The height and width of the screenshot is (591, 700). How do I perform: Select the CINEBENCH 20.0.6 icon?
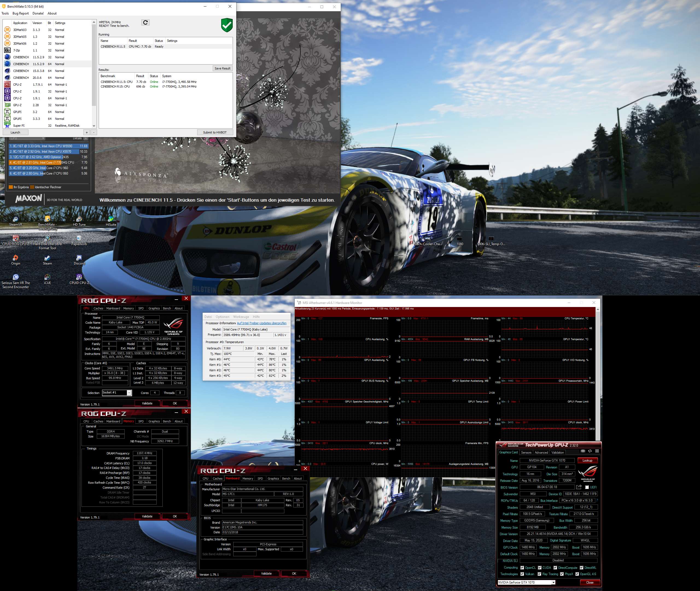[7, 78]
